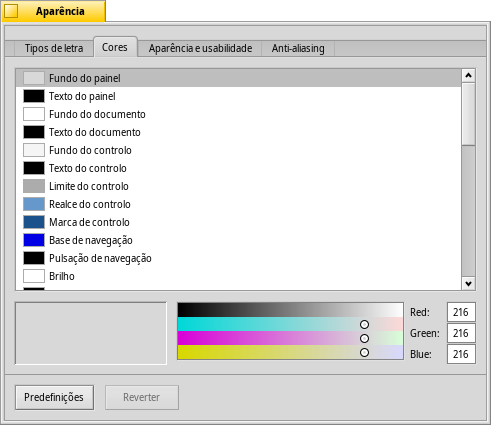The width and height of the screenshot is (491, 425).
Task: Focus the Blue value field
Action: pos(461,354)
